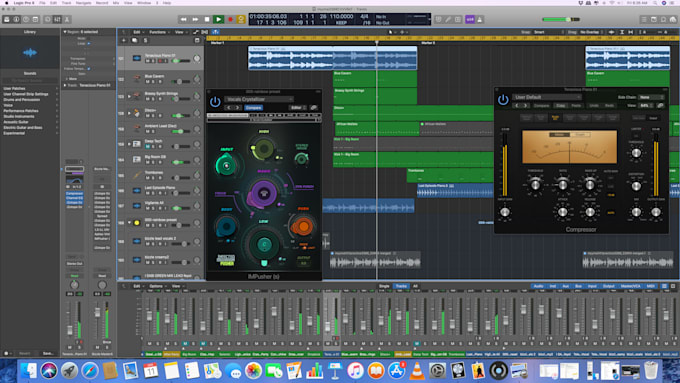Expand the More section in region inspector
680x383 pixels.
[x=66, y=79]
